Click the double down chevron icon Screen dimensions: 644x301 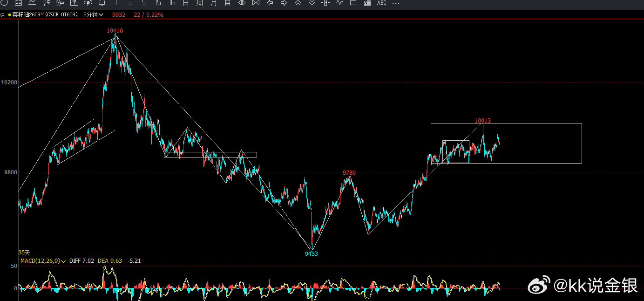pos(312,3)
